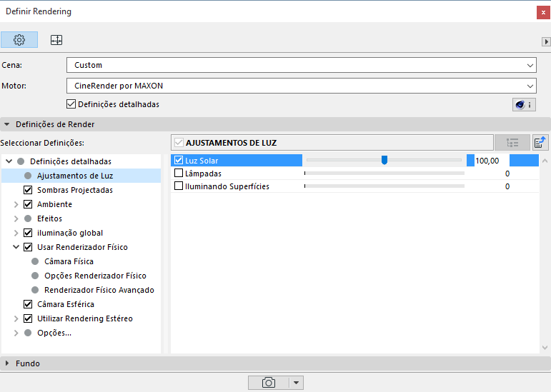Expand iluminação global tree node
The height and width of the screenshot is (392, 551).
[x=16, y=233]
